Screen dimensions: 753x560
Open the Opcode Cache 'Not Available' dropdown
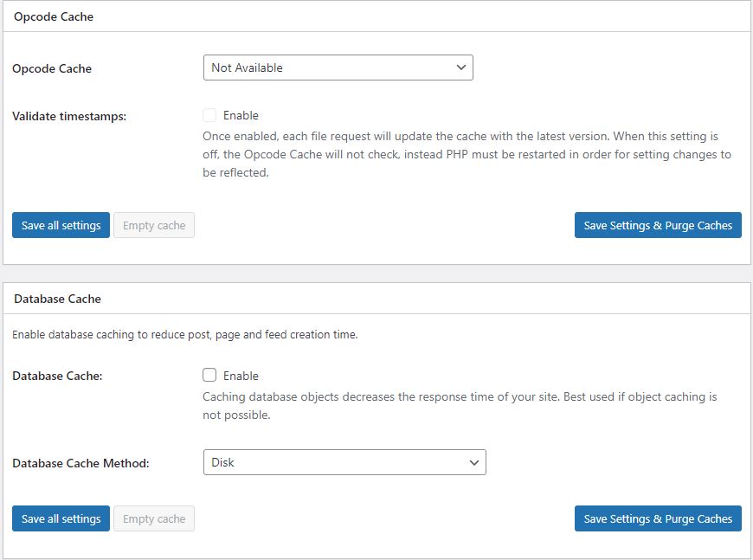coord(338,68)
